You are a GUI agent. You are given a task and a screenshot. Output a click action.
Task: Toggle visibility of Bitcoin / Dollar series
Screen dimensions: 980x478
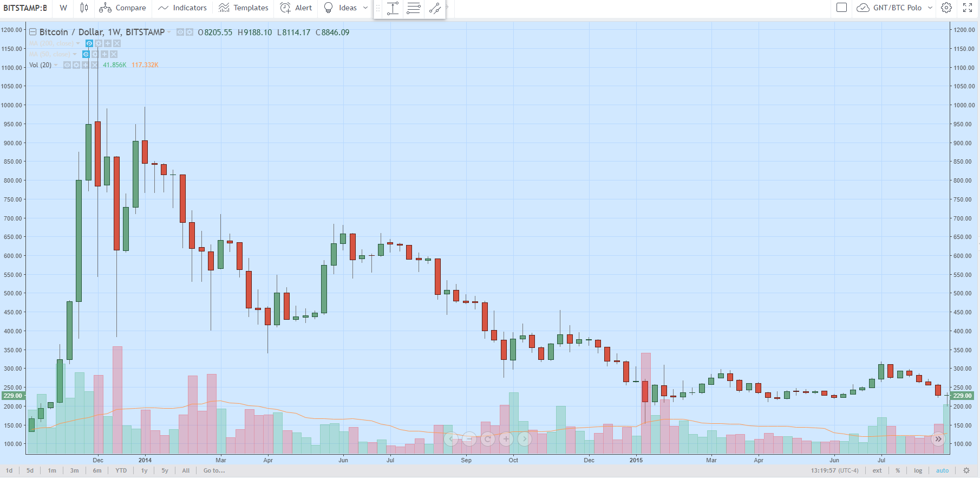180,32
